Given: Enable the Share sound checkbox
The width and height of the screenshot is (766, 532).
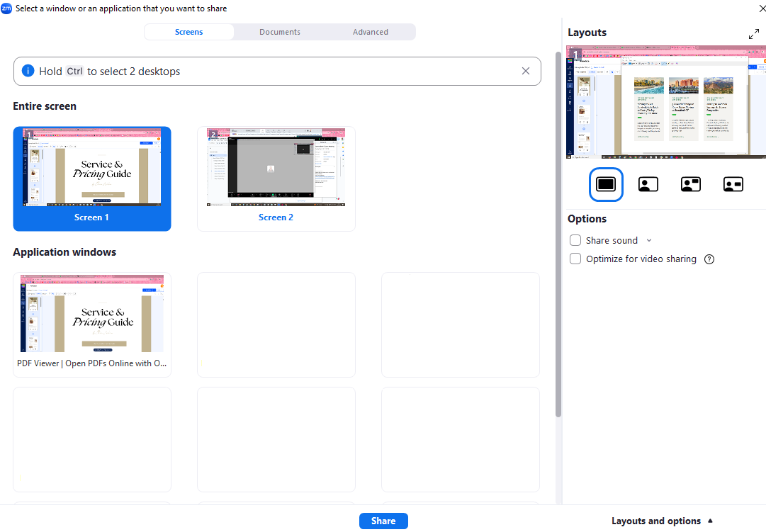Looking at the screenshot, I should [x=575, y=240].
